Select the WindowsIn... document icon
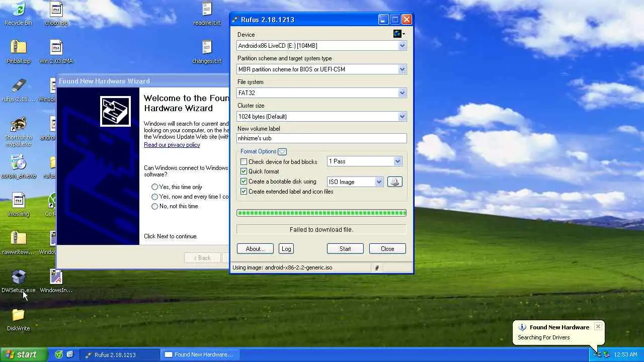Viewport: 644px width, 362px height. [x=56, y=281]
